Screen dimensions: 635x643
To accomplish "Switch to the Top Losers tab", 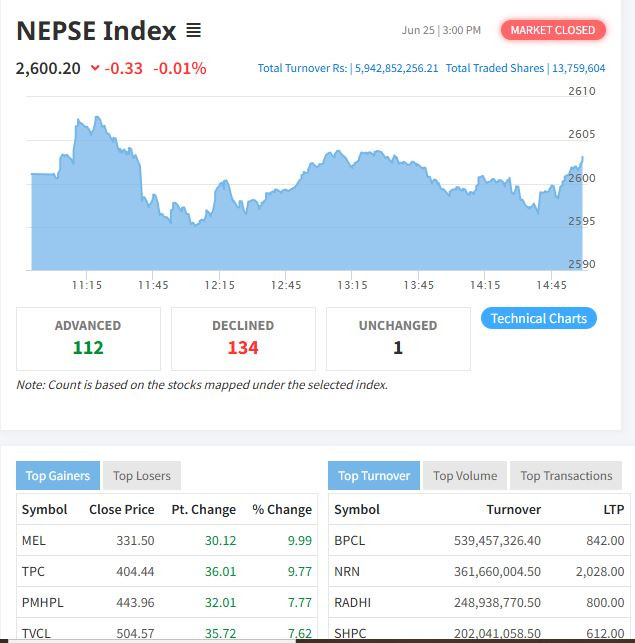I will click(141, 476).
